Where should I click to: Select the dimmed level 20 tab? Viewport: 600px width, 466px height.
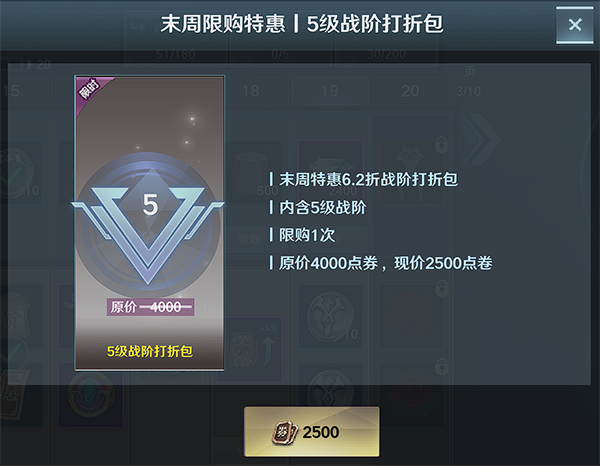point(410,91)
